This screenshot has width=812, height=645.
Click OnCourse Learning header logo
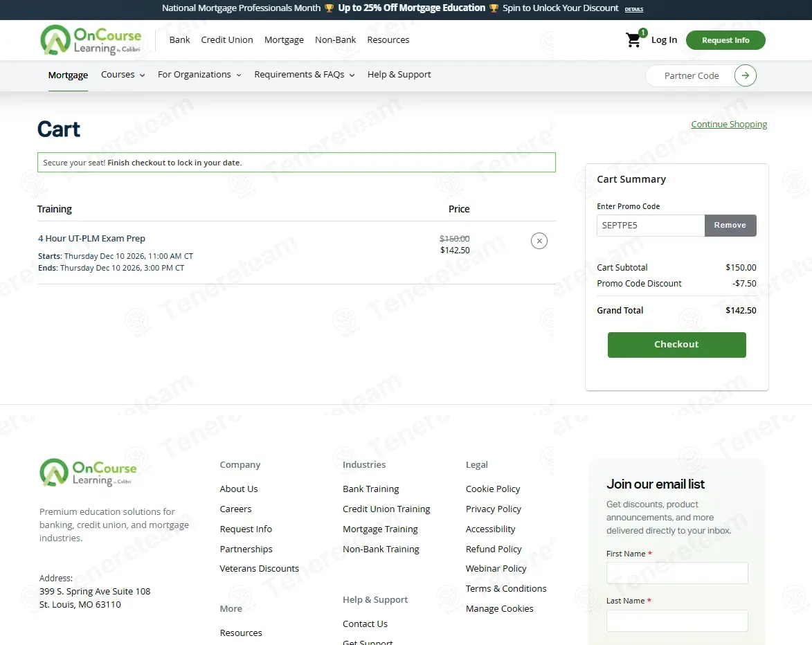pos(91,40)
